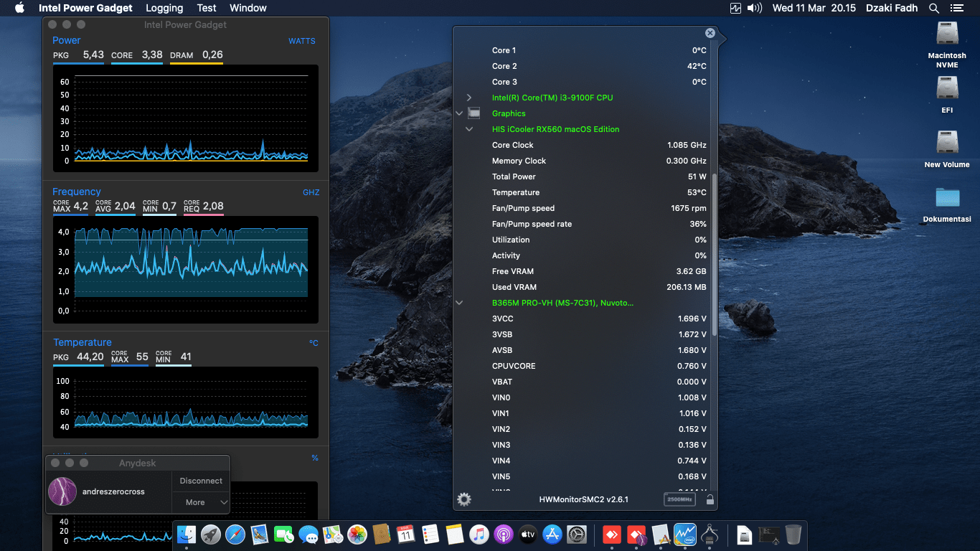The image size is (980, 551).
Task: Click the Graphics device icon beside Graphics entry
Action: coord(473,113)
